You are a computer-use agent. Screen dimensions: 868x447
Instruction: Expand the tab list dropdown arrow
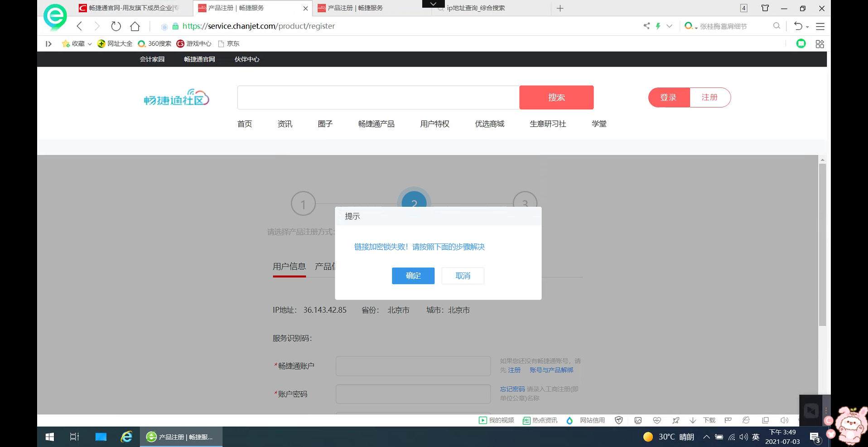click(433, 4)
